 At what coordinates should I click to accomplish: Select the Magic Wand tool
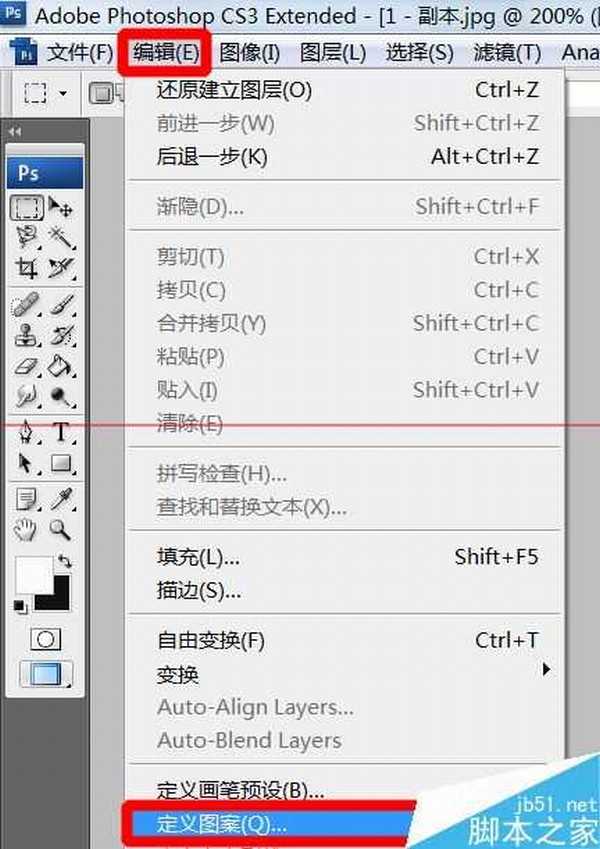[60, 238]
